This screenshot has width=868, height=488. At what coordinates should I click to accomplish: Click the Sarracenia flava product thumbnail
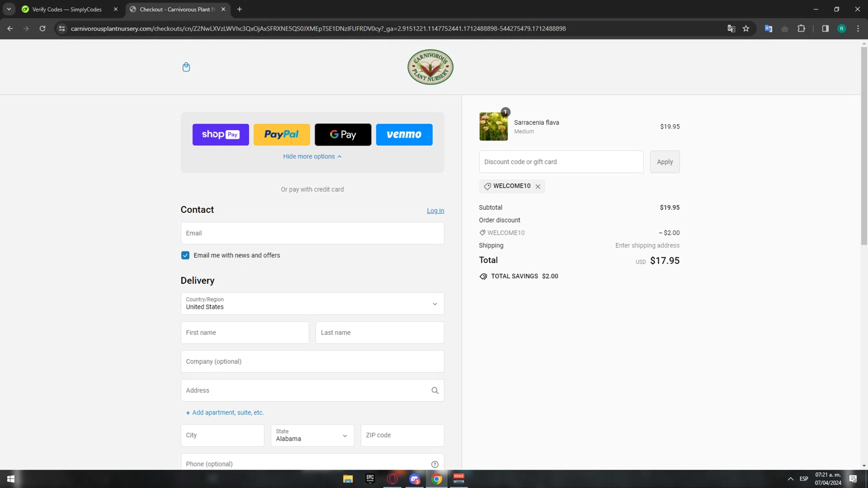(494, 127)
